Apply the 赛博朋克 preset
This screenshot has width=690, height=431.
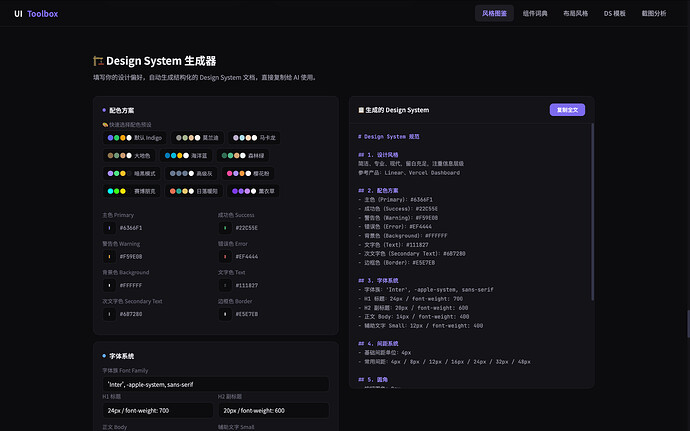(x=132, y=191)
